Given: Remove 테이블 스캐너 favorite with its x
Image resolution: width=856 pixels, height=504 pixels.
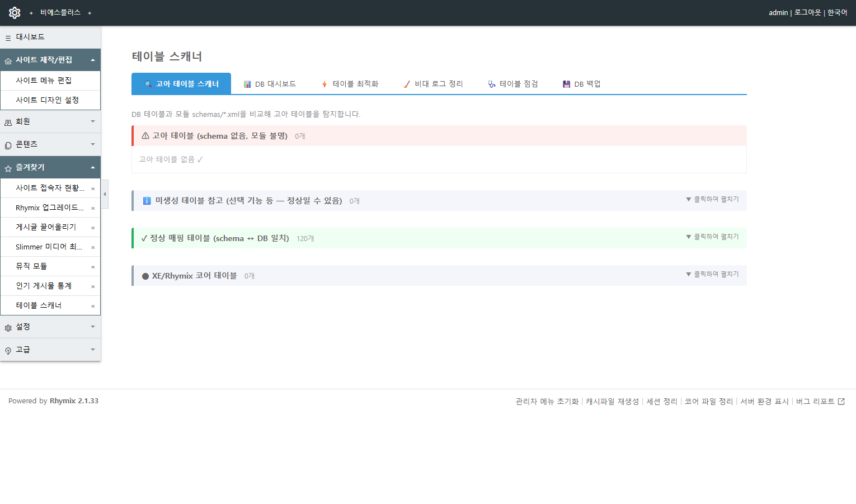Looking at the screenshot, I should [x=93, y=307].
